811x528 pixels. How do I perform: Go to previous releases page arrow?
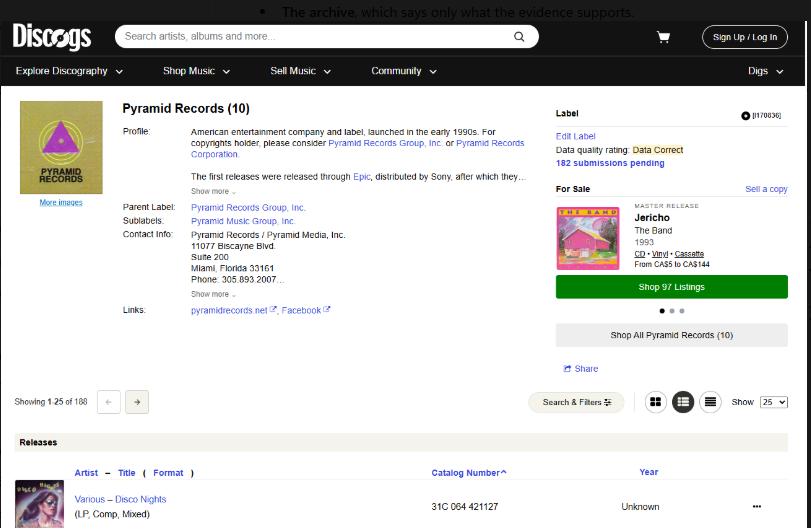tap(109, 402)
